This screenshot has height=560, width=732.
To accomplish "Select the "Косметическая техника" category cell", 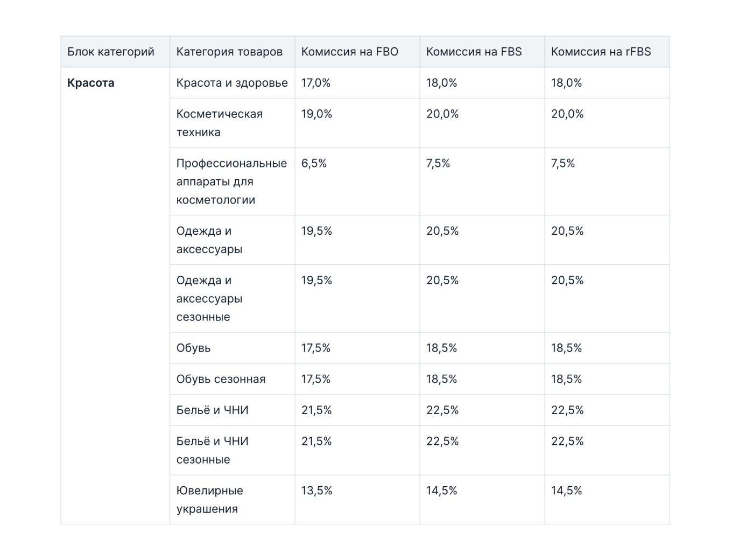I will point(220,123).
